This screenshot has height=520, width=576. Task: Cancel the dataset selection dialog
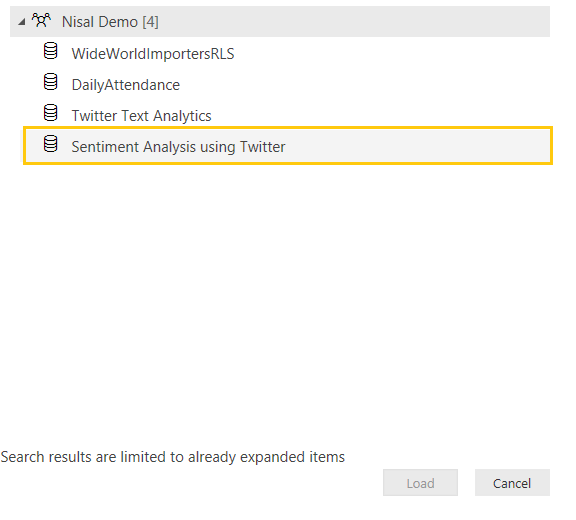512,483
